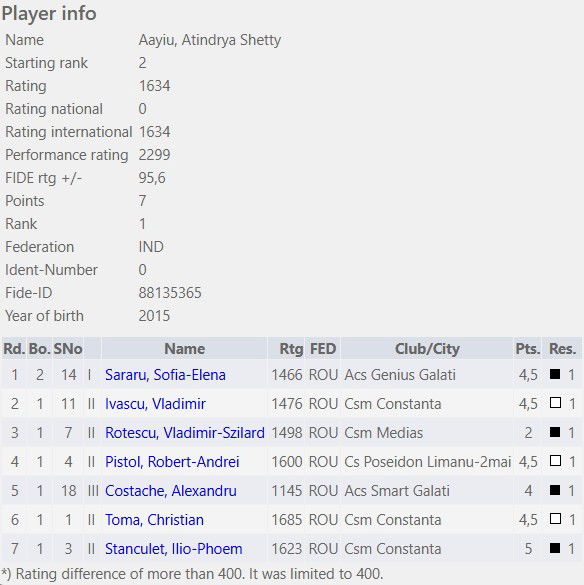Screen dimensions: 584x585
Task: Open Pistol, Robert-Andrei player link
Action: point(172,462)
